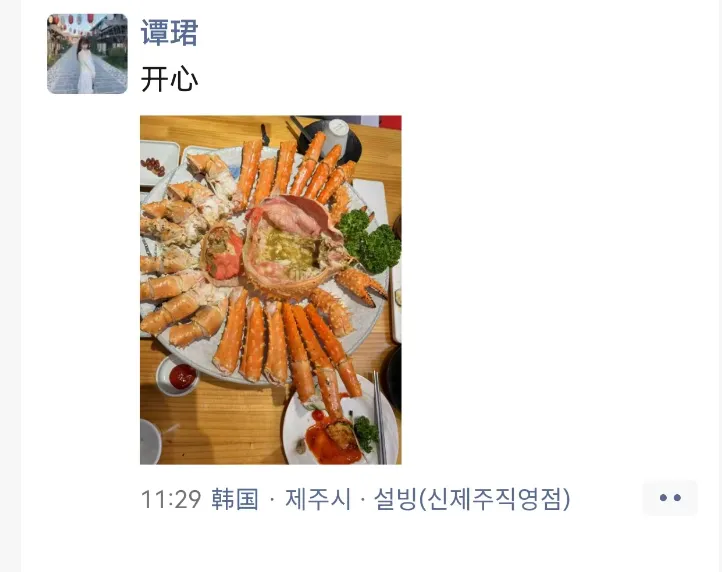Screen dimensions: 722x572
Task: Open the 설빙(신제주직영점) place link
Action: pos(472,499)
